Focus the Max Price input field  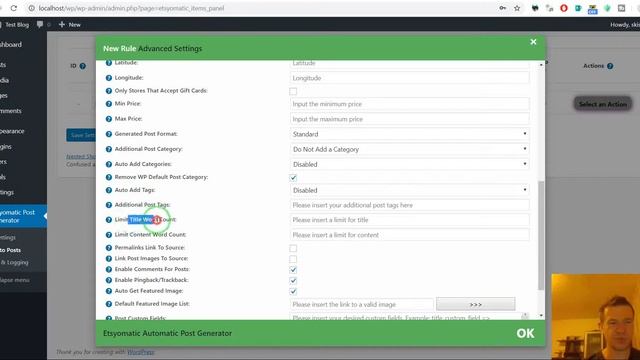tap(409, 119)
